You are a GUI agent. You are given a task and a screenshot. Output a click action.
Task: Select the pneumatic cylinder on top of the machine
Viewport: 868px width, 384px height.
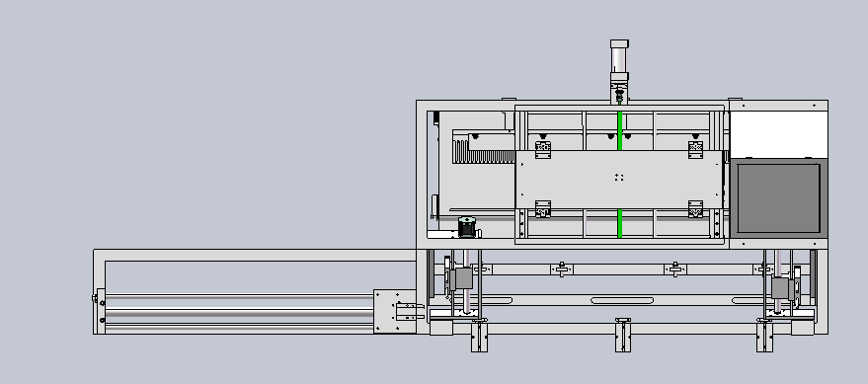(x=619, y=71)
